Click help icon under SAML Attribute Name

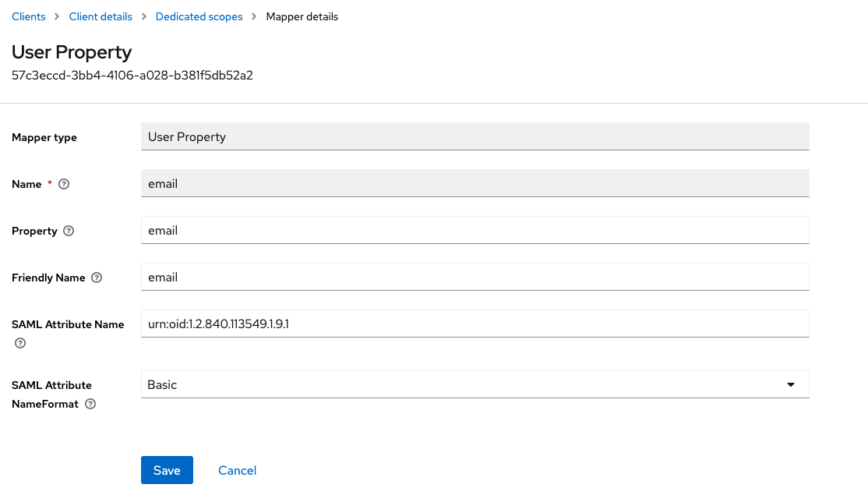(20, 343)
